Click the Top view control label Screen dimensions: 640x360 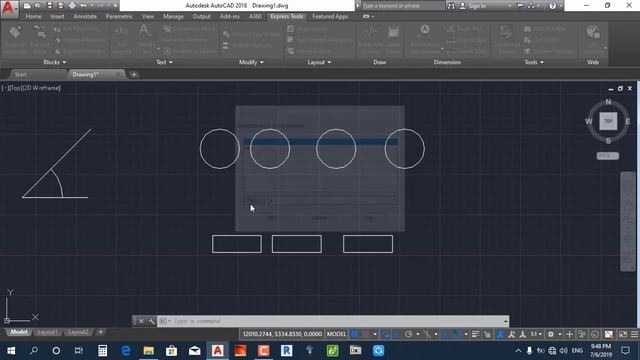tap(15, 88)
